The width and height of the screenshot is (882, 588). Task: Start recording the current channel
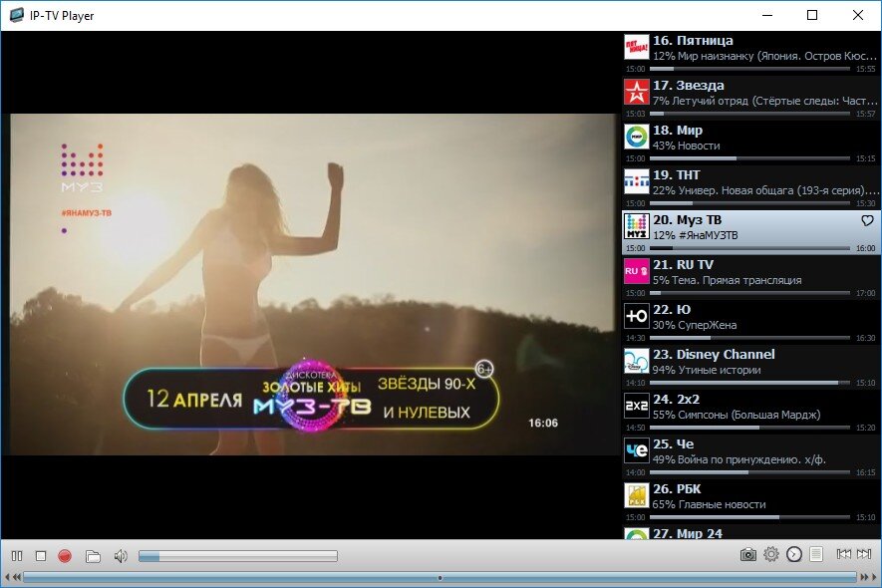click(64, 554)
